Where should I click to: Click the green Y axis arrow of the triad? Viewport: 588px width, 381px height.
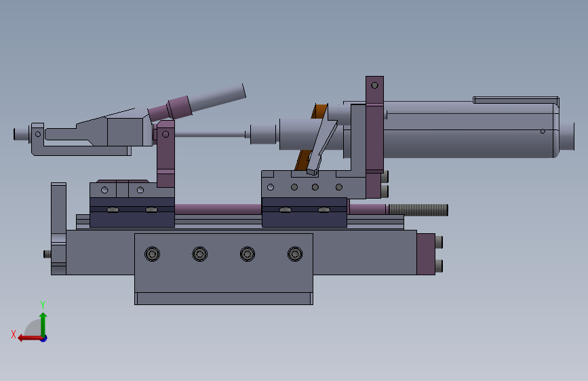tap(43, 324)
